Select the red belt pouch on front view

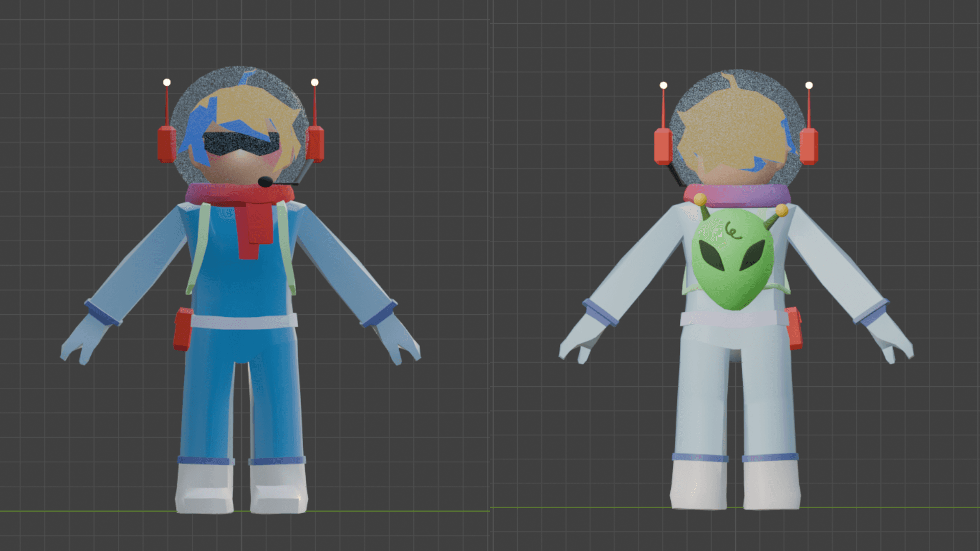click(x=183, y=329)
